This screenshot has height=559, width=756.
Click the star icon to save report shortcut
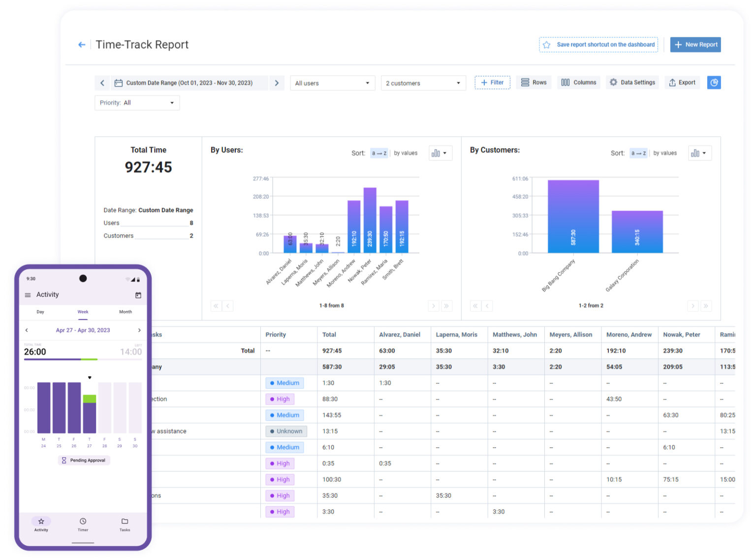click(546, 45)
